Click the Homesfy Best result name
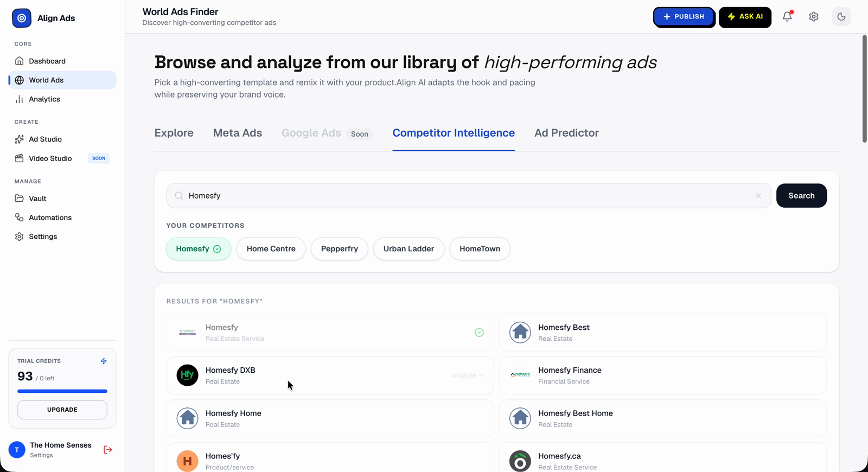 point(564,328)
